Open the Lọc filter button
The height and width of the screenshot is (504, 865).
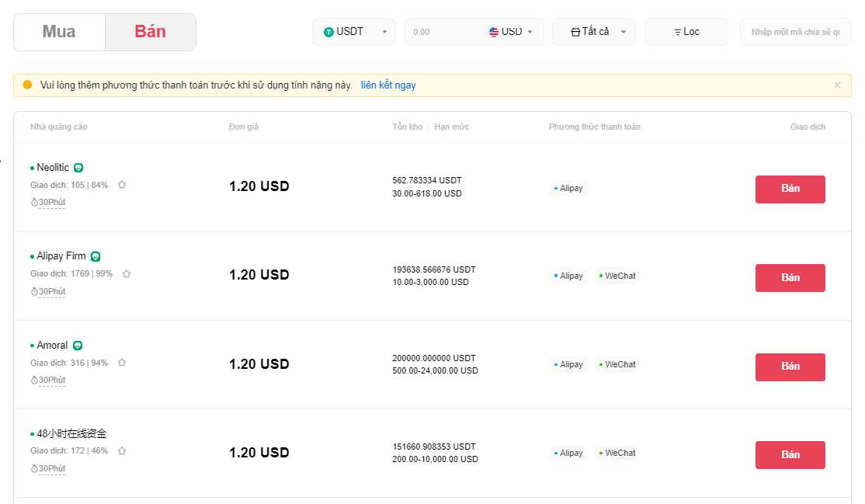pyautogui.click(x=686, y=32)
